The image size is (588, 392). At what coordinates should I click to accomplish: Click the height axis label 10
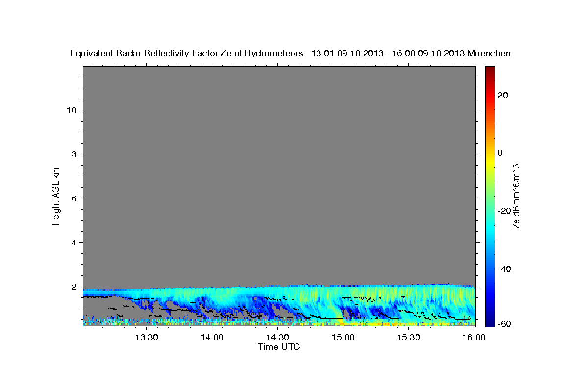tap(72, 110)
